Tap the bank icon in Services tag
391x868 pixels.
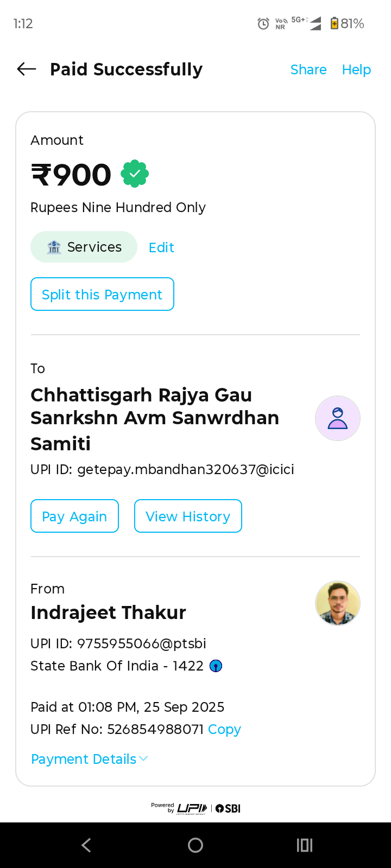[x=54, y=247]
